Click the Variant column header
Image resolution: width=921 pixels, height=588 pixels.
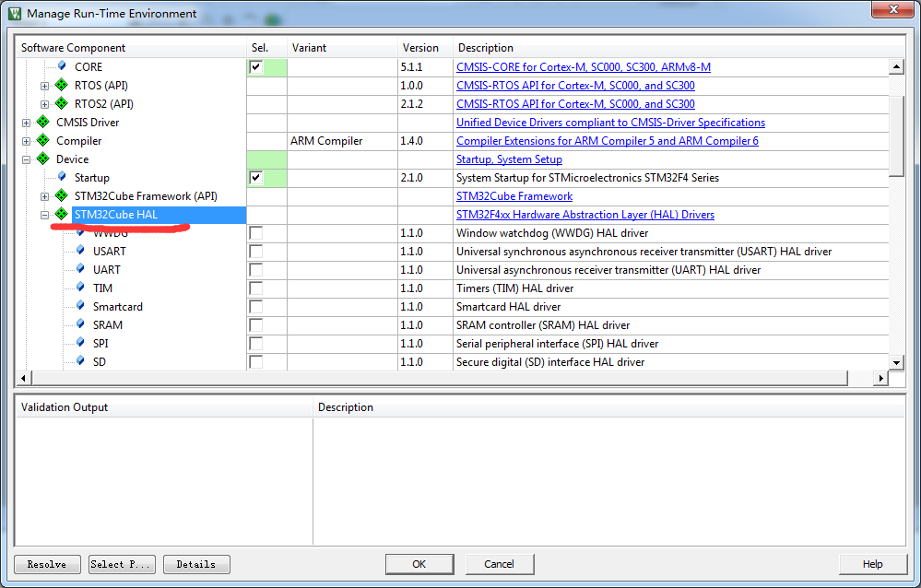342,48
